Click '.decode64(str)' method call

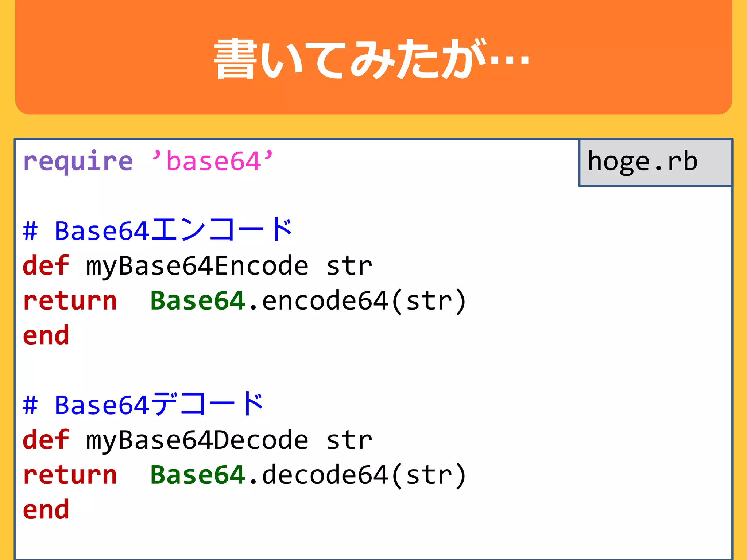(x=358, y=475)
